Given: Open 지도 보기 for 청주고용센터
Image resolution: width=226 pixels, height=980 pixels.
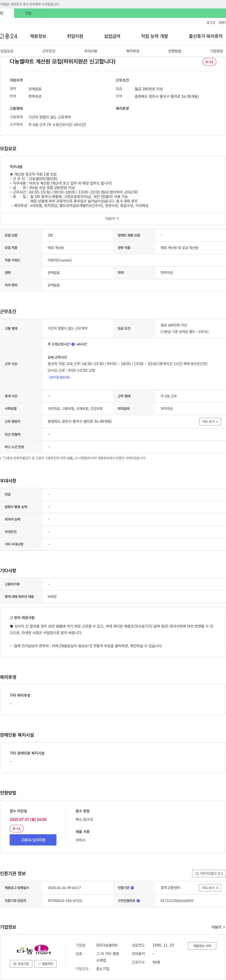Looking at the screenshot, I should click(210, 888).
